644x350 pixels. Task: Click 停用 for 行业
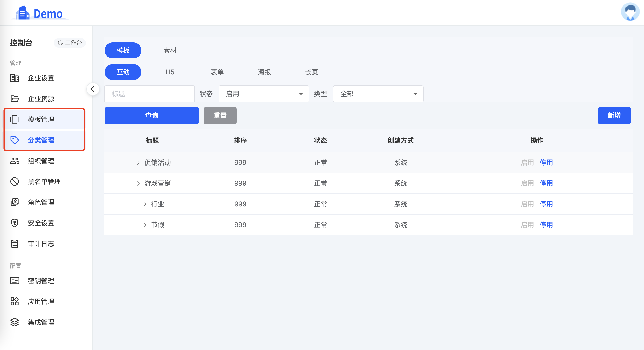click(x=546, y=204)
